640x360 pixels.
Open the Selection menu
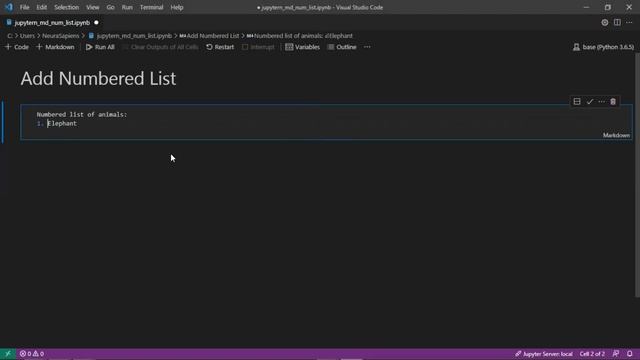(67, 7)
